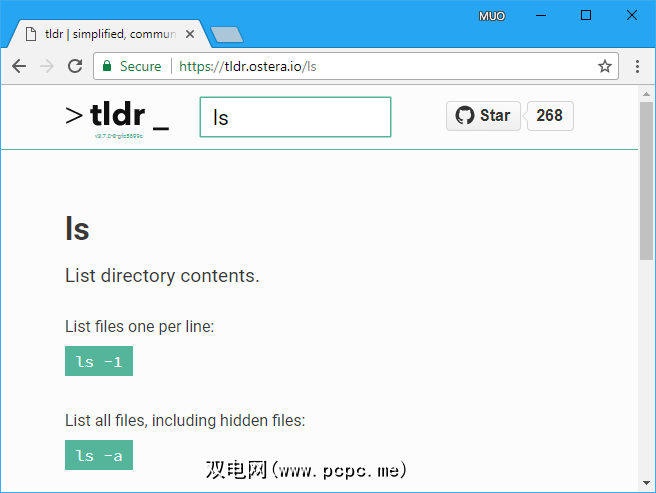656x493 pixels.
Task: Go back with the browser back arrow
Action: [19, 66]
